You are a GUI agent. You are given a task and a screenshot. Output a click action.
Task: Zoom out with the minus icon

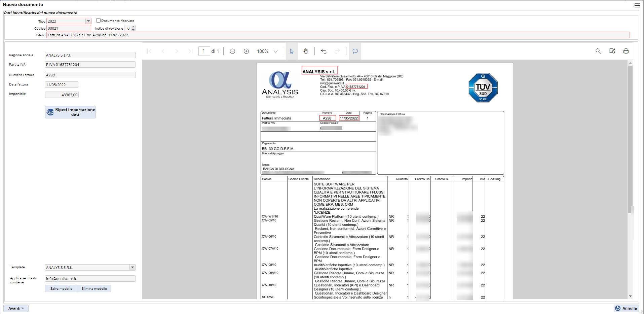(x=232, y=51)
